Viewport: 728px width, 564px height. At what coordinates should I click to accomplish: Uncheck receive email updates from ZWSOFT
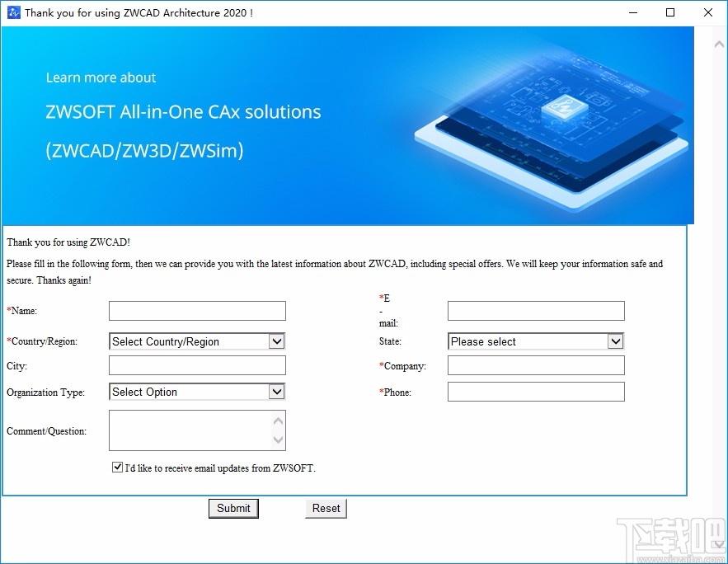[x=117, y=467]
